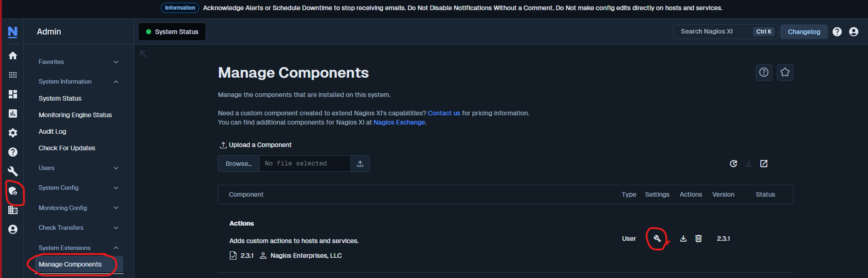Click the Settings column header
868x278 pixels.
click(657, 194)
